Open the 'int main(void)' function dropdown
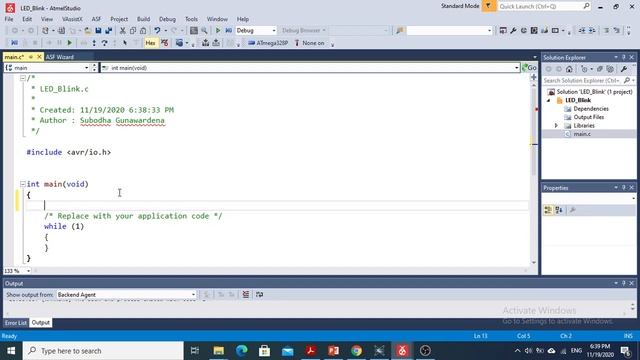640x360 pixels. [x=517, y=68]
